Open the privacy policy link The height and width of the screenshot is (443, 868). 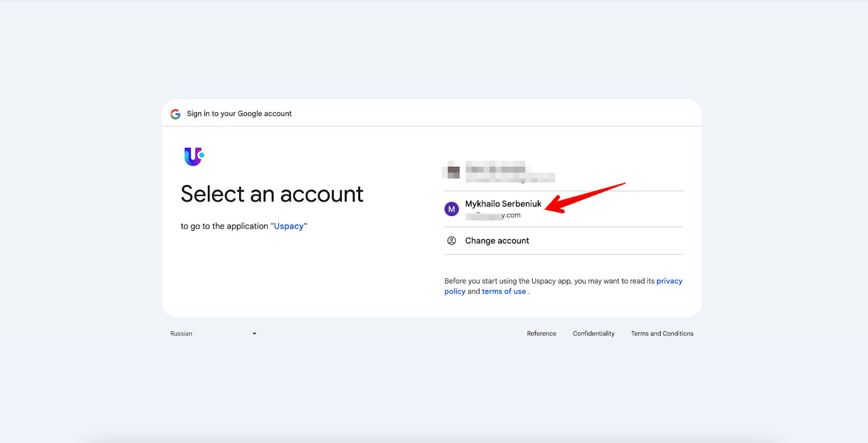click(x=669, y=281)
